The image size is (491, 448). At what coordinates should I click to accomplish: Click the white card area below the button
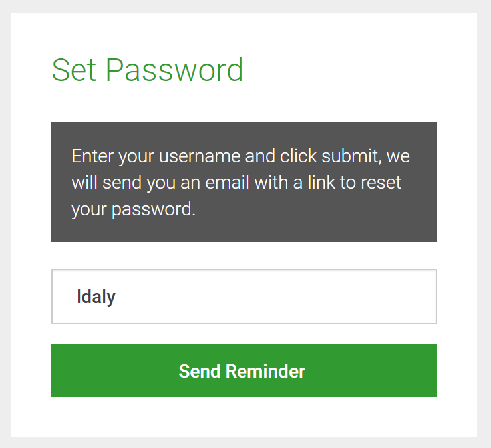coord(244,417)
